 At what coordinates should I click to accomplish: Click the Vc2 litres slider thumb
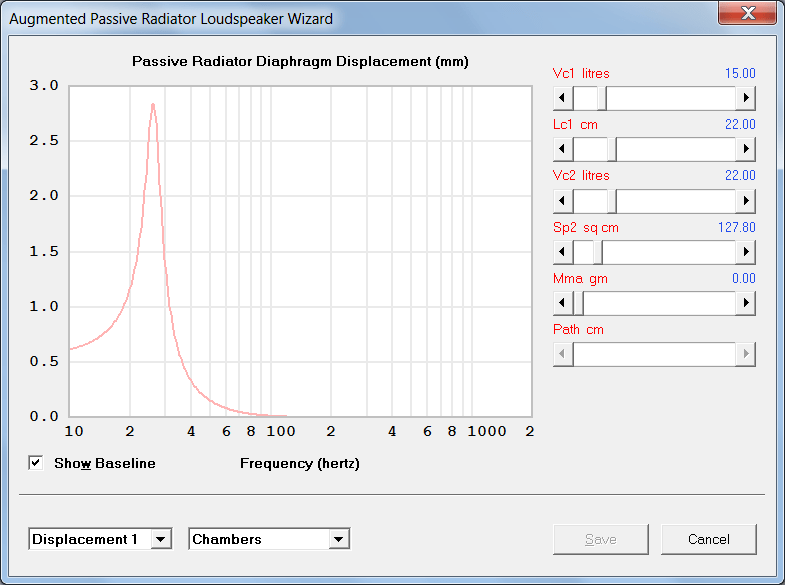pos(612,201)
